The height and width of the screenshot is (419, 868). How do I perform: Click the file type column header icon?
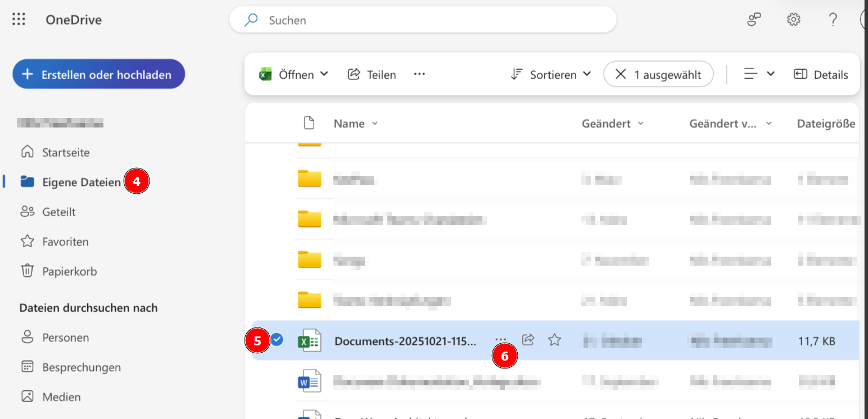[309, 123]
